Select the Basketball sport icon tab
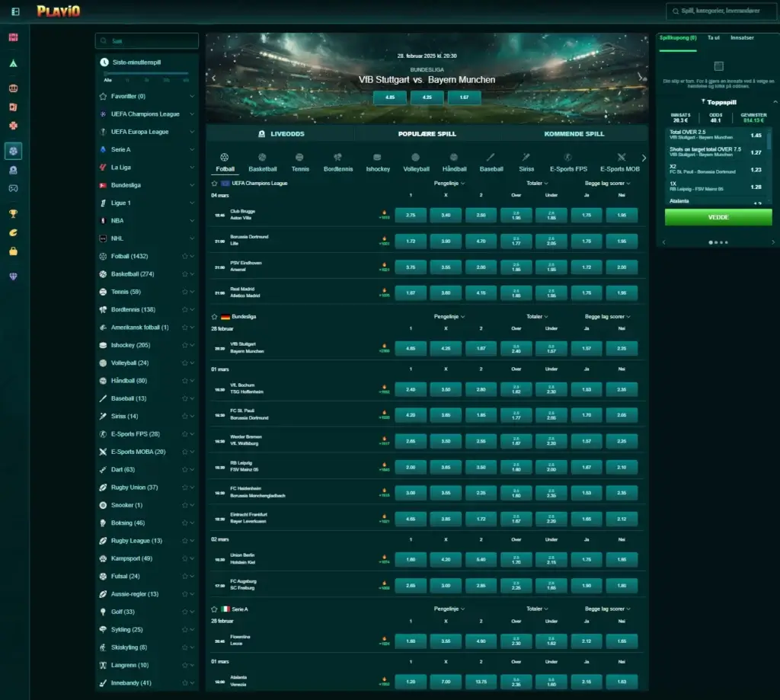The width and height of the screenshot is (780, 700). click(x=263, y=163)
